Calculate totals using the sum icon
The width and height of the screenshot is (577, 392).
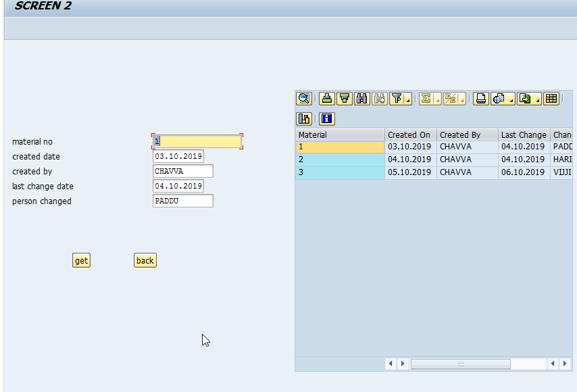point(426,98)
